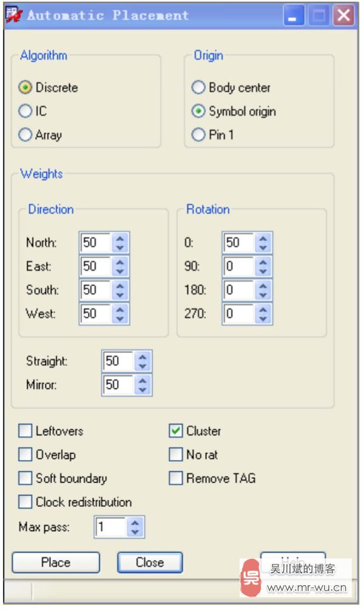This screenshot has height=610, width=364.
Task: Click the Close button
Action: pos(150,563)
